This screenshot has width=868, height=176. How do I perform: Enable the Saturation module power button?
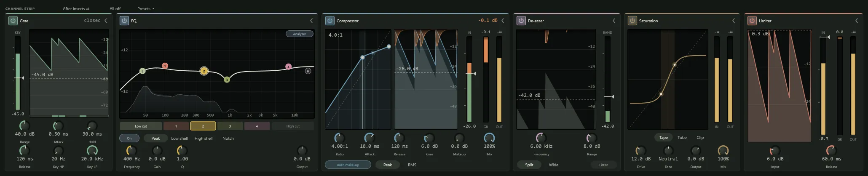point(632,20)
